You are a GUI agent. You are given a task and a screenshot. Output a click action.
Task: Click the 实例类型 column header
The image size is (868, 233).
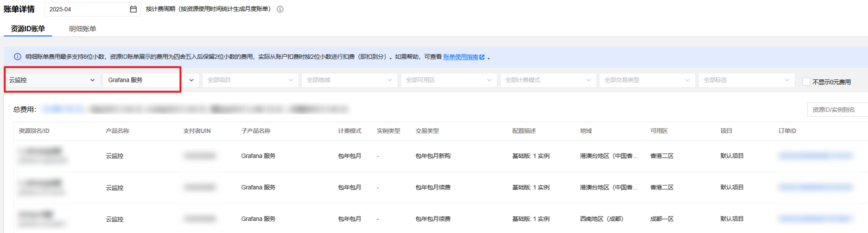pyautogui.click(x=388, y=131)
